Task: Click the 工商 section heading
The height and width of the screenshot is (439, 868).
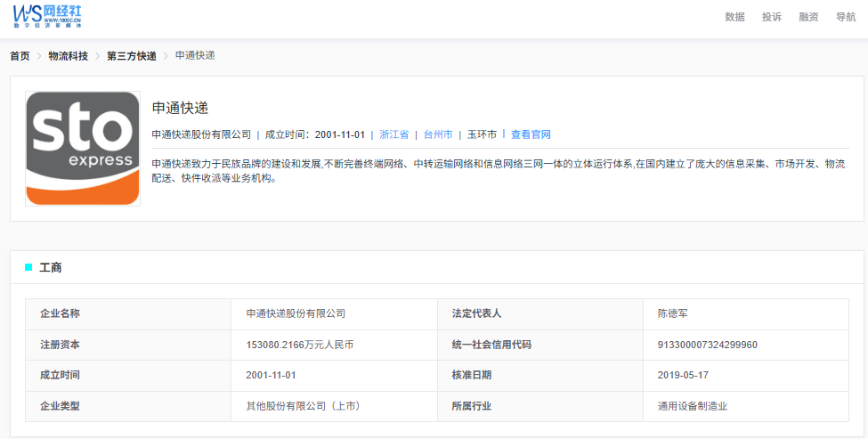Action: (x=51, y=268)
